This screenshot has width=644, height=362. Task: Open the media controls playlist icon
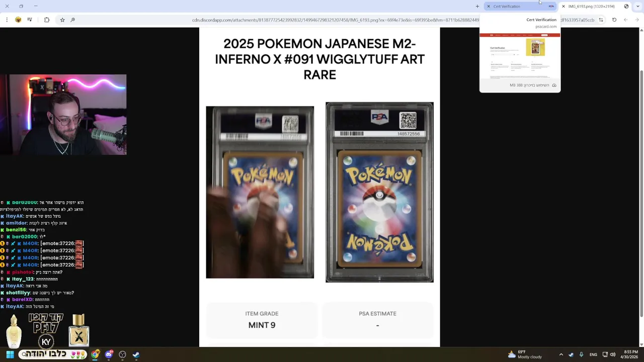[x=30, y=20]
